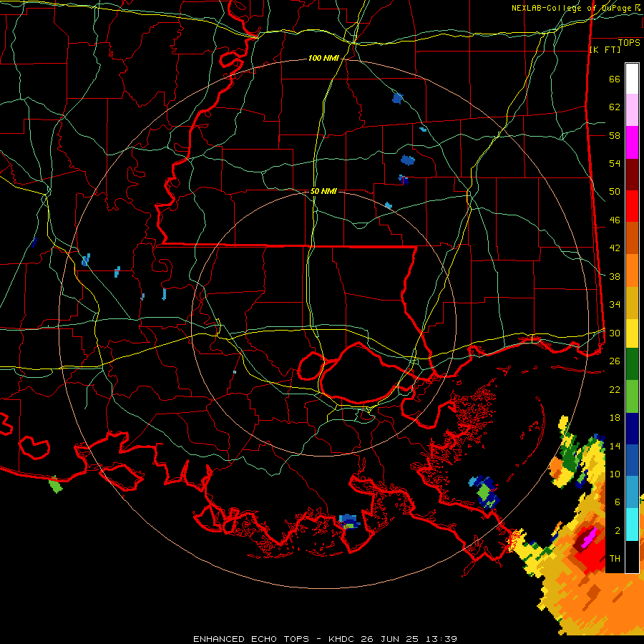This screenshot has height=644, width=644.
Task: Click the NEXLAB-College of DuPage text
Action: click(x=571, y=8)
